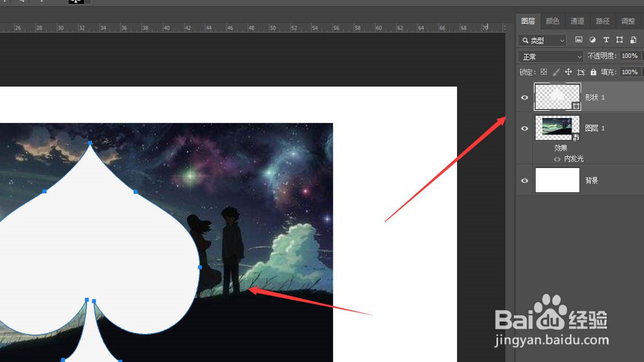Click the 填充 label
Viewport: 644px width, 362px height.
coord(609,72)
